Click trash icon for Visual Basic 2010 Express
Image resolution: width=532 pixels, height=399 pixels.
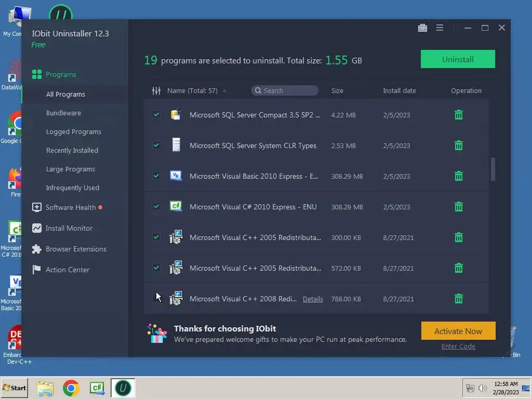pos(458,176)
